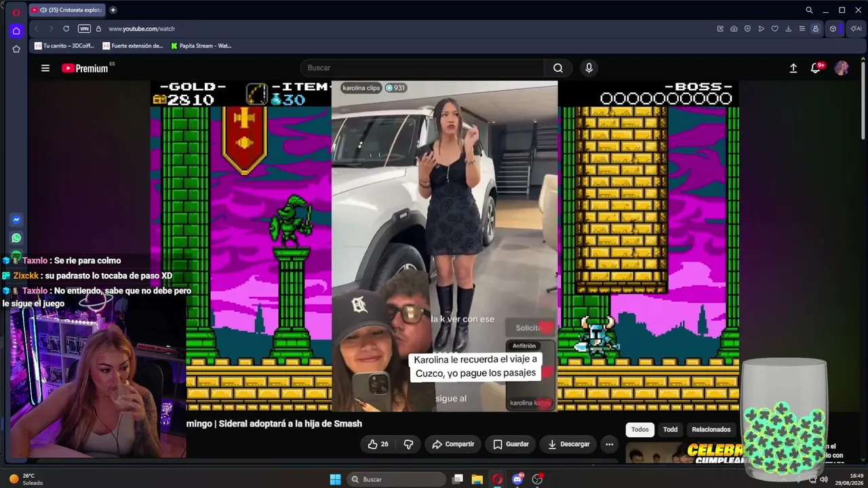Dislike the video
Viewport: 868px width, 488px height.
408,444
